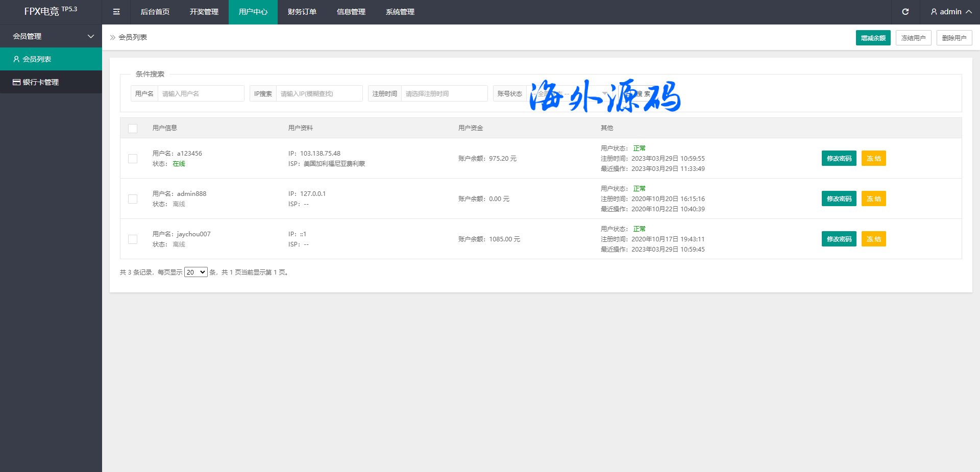This screenshot has width=980, height=472.
Task: Open the per-page count dropdown showing 20
Action: click(x=195, y=272)
